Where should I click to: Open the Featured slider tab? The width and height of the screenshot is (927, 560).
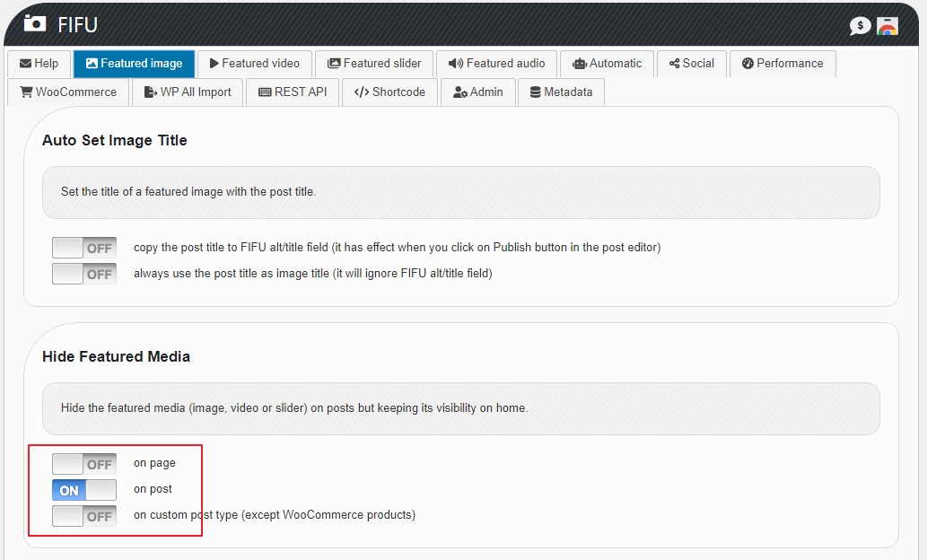coord(374,64)
